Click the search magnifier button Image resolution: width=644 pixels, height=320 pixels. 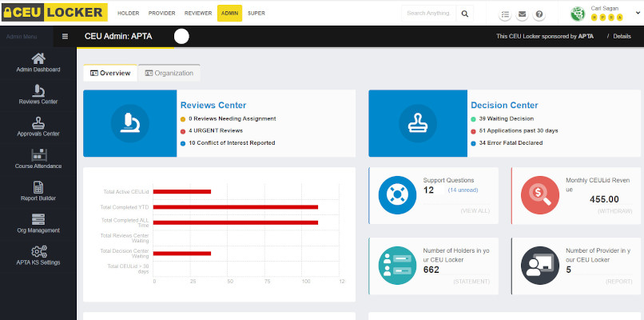coord(466,14)
